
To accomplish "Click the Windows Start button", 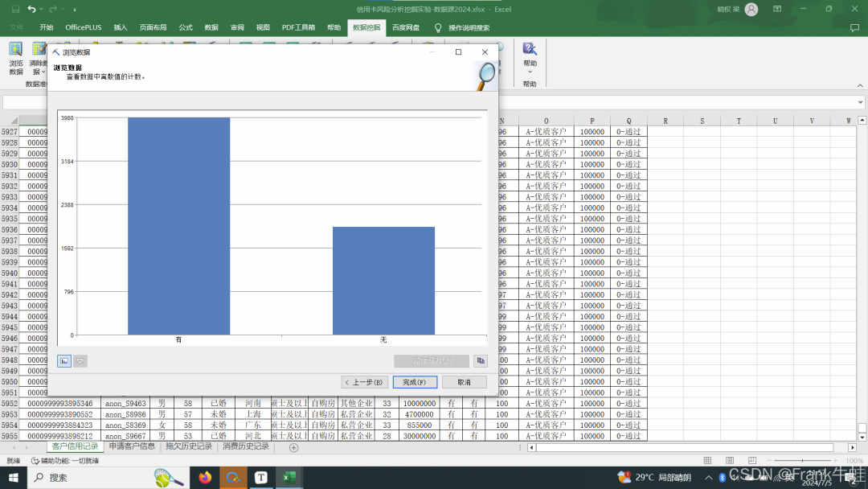I will [x=13, y=478].
